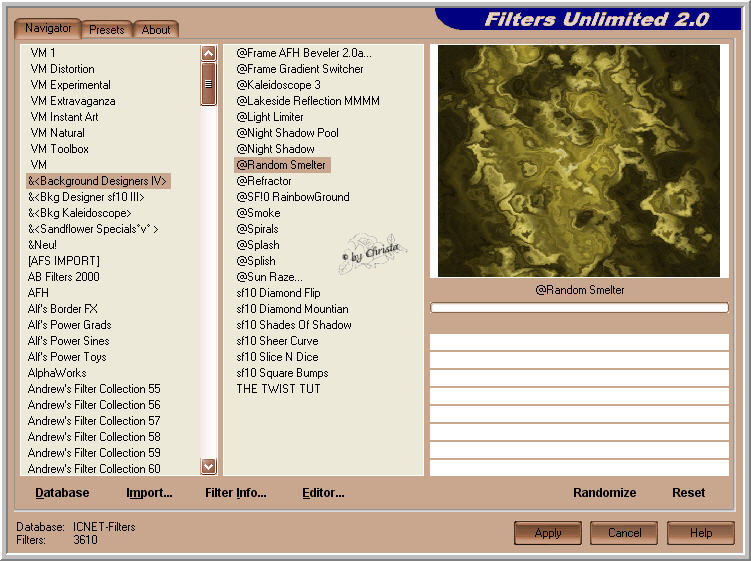Select VM Natural category
751x561 pixels.
57,133
